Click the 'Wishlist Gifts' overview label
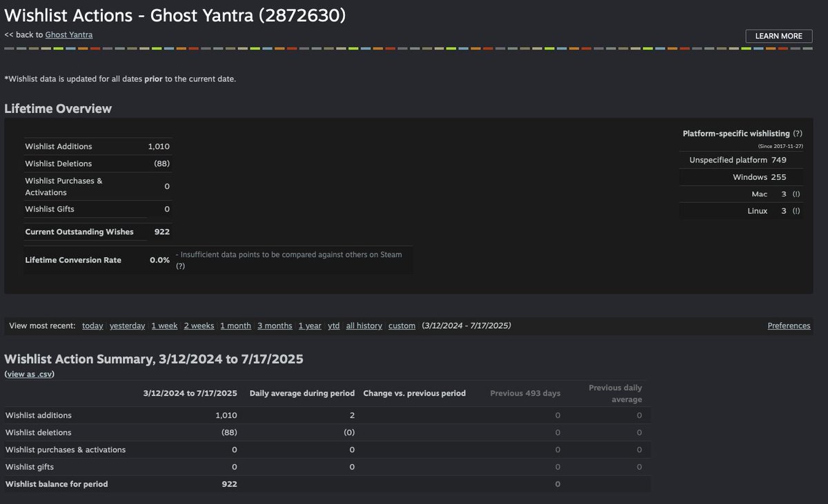This screenshot has width=828, height=504. click(50, 209)
